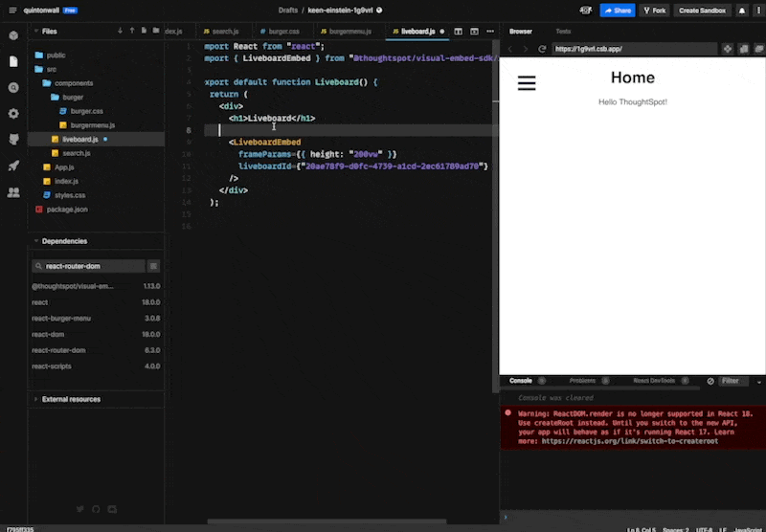Click the upload arrow icon in Files header
The height and width of the screenshot is (532, 766).
point(132,31)
